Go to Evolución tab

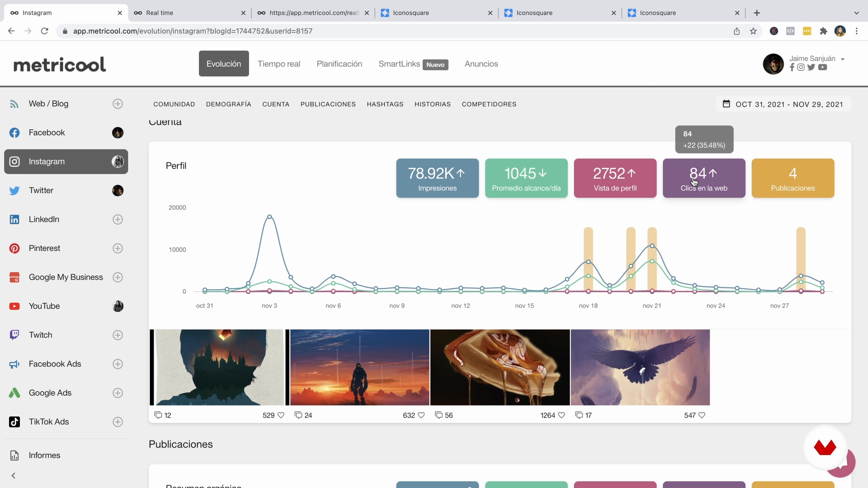tap(224, 64)
